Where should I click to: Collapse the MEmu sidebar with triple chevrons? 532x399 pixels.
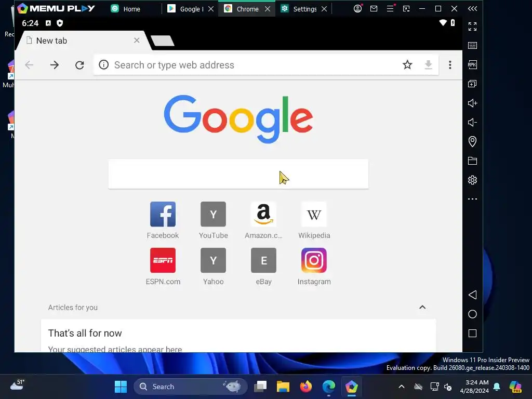472,8
